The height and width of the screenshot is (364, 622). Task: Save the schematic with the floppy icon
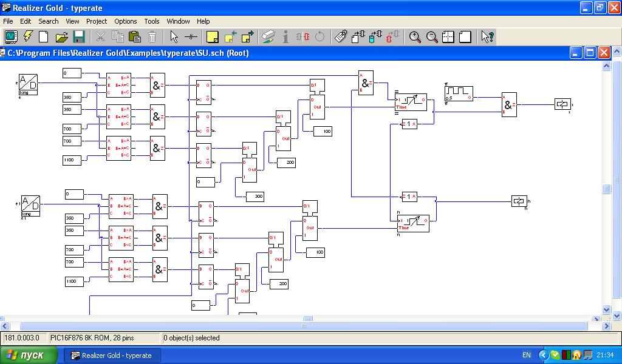78,37
